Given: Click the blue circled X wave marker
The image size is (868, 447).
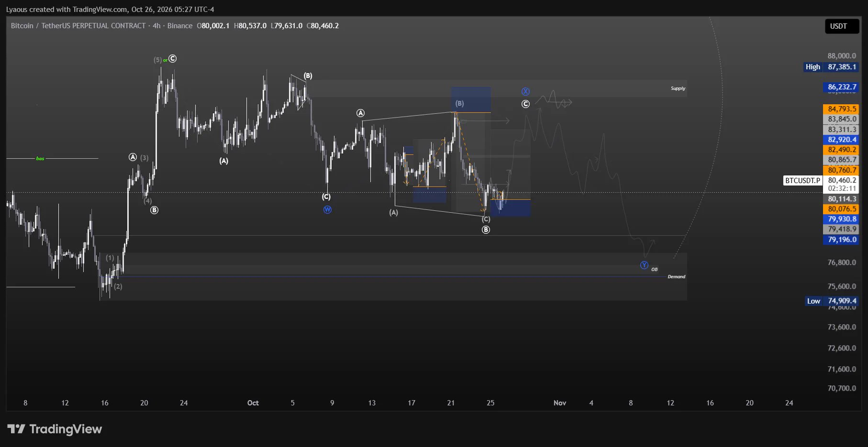Looking at the screenshot, I should click(525, 91).
